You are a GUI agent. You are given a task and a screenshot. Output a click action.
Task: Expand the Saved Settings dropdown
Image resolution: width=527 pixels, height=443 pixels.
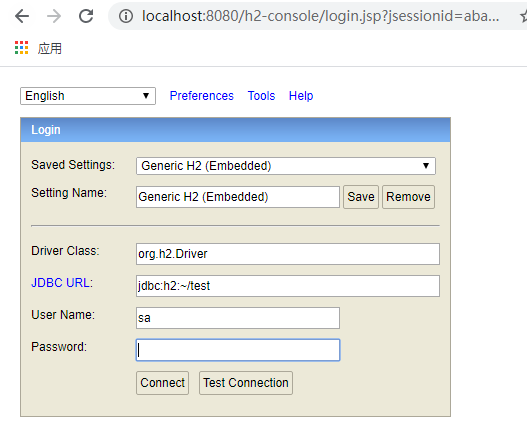[286, 166]
